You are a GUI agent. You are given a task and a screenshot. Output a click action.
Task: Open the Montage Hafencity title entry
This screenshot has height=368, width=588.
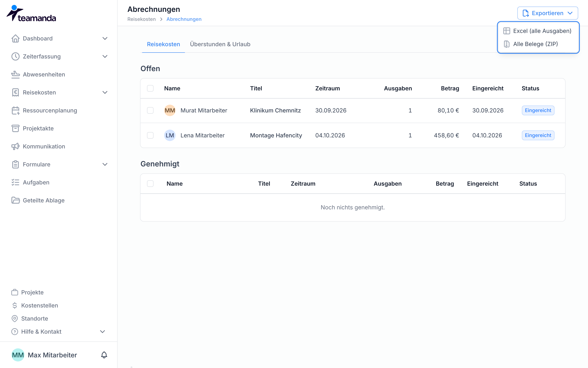coord(276,135)
